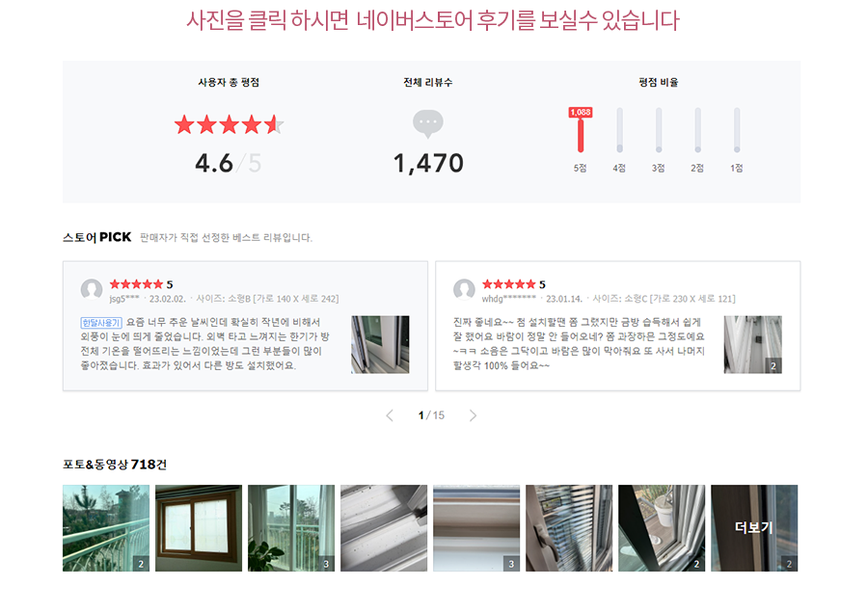Click jsg5 reviewer's profile avatar
Viewport: 868px width, 613px height.
[92, 289]
